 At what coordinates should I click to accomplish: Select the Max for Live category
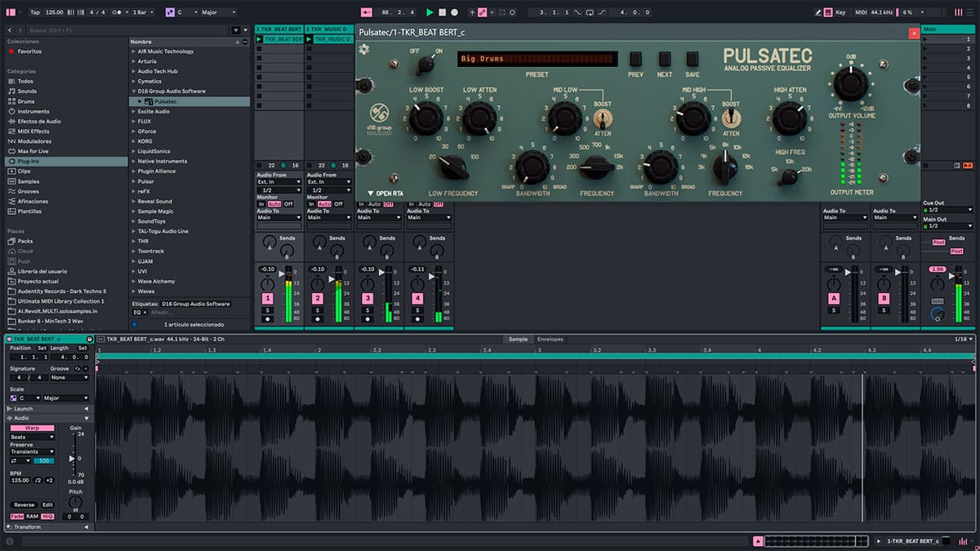pyautogui.click(x=33, y=151)
